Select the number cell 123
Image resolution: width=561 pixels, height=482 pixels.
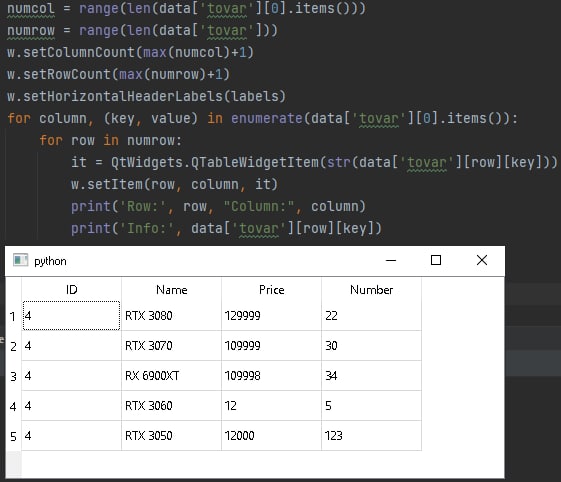(371, 436)
